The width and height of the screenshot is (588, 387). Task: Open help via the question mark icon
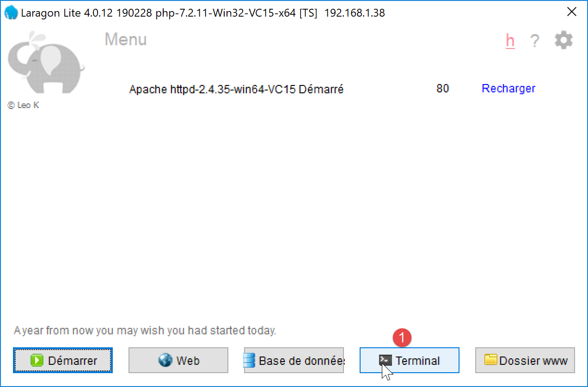(x=535, y=42)
